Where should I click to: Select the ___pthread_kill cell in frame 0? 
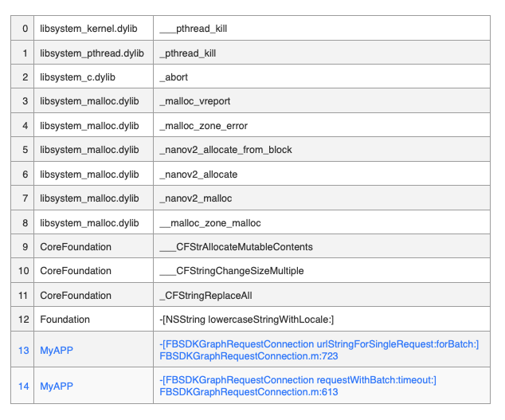(322, 29)
